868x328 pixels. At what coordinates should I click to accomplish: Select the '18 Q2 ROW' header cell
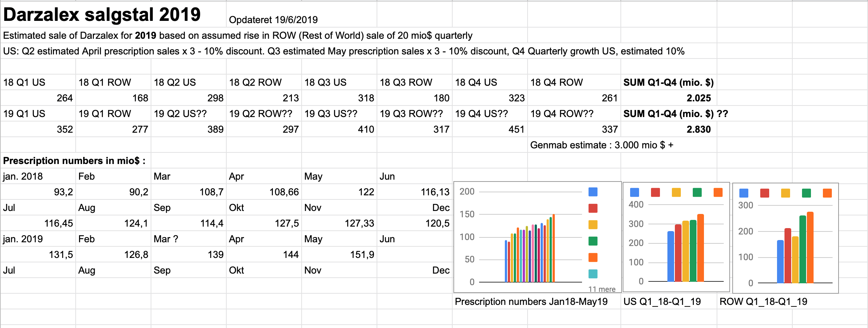tap(264, 82)
